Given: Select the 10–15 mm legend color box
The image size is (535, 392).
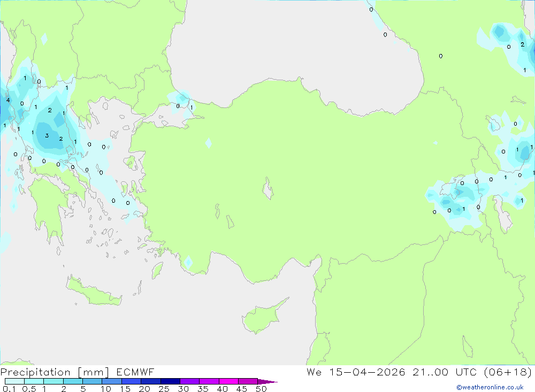Looking at the screenshot, I should [112, 381].
